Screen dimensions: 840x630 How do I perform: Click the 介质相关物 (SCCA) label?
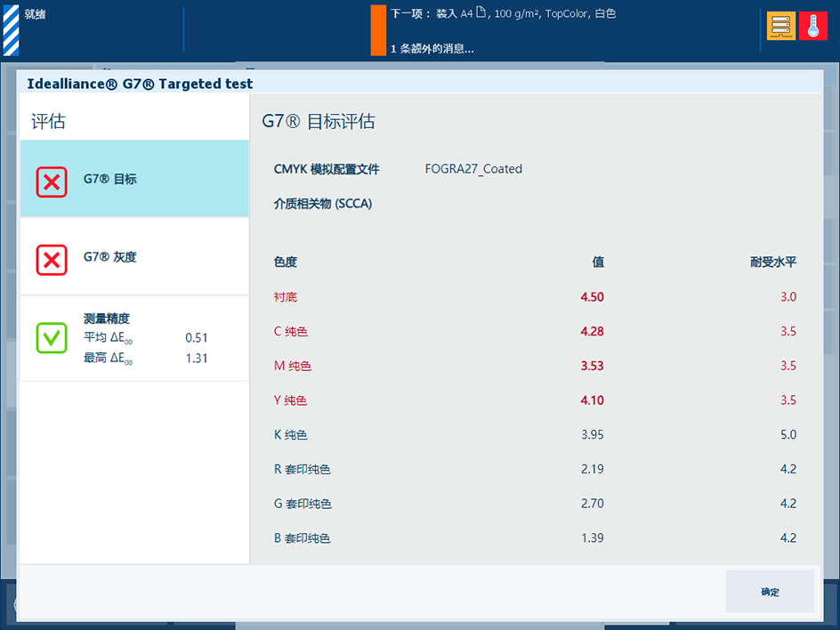(x=322, y=204)
